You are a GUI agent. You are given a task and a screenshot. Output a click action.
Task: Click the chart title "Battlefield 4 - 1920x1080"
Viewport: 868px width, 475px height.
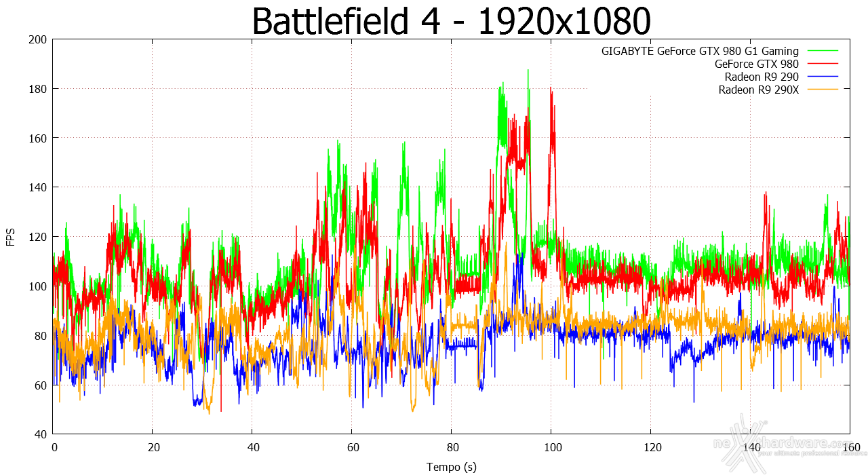pyautogui.click(x=452, y=21)
